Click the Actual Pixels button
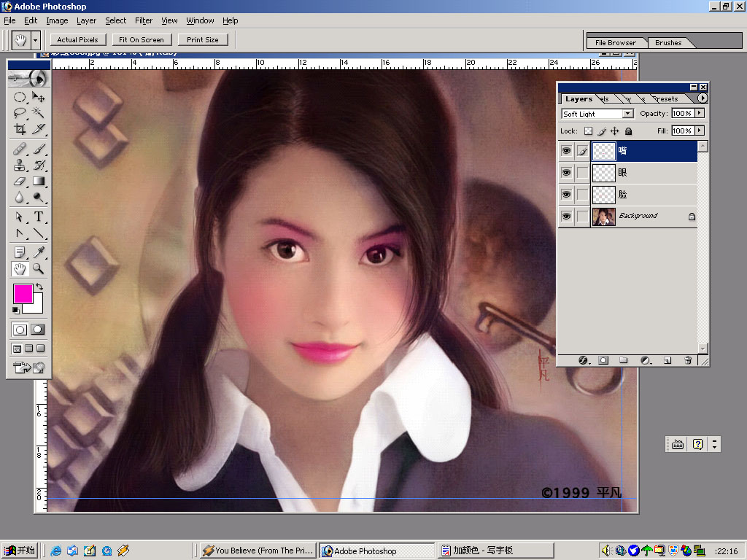The width and height of the screenshot is (747, 560). pyautogui.click(x=77, y=40)
